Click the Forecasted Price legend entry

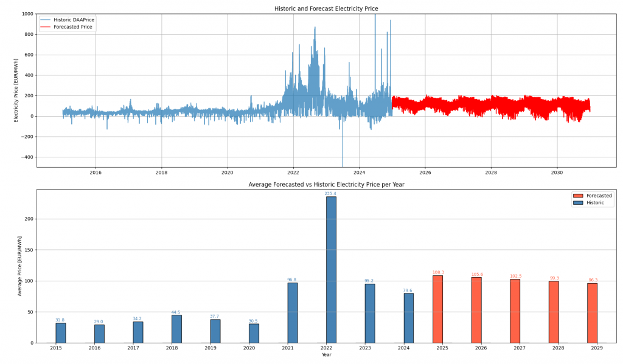pyautogui.click(x=73, y=27)
